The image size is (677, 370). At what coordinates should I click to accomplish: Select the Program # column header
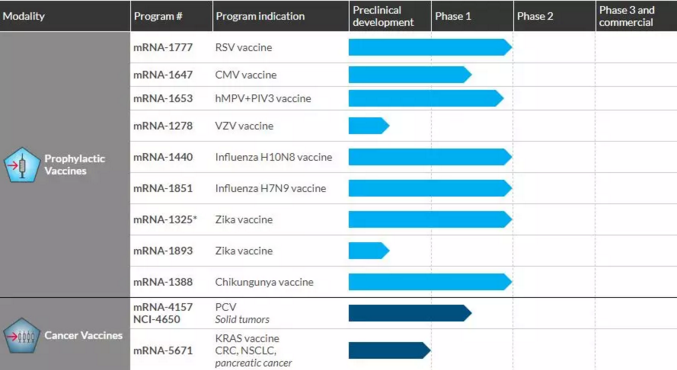point(158,16)
